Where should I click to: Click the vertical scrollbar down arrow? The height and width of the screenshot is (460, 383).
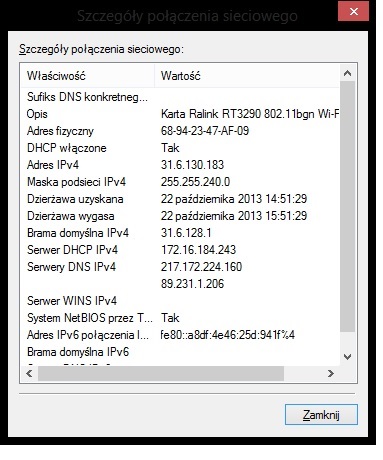click(347, 357)
